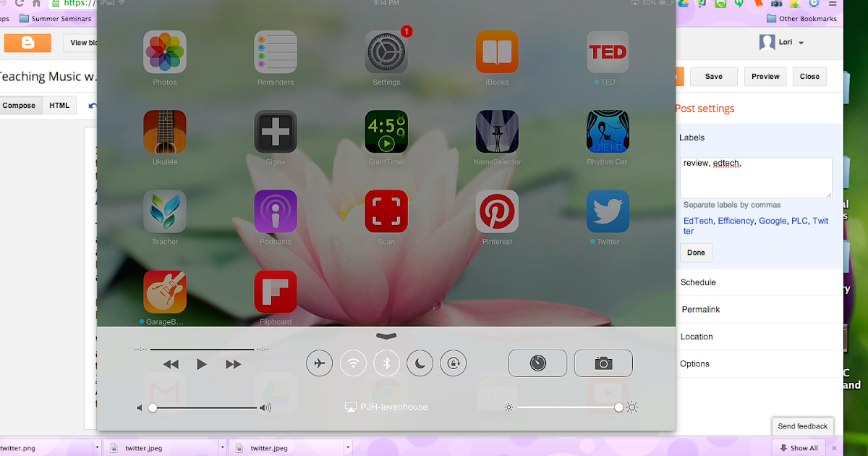Viewport: 868px width, 456px height.
Task: Open the Flipboard app
Action: (276, 292)
